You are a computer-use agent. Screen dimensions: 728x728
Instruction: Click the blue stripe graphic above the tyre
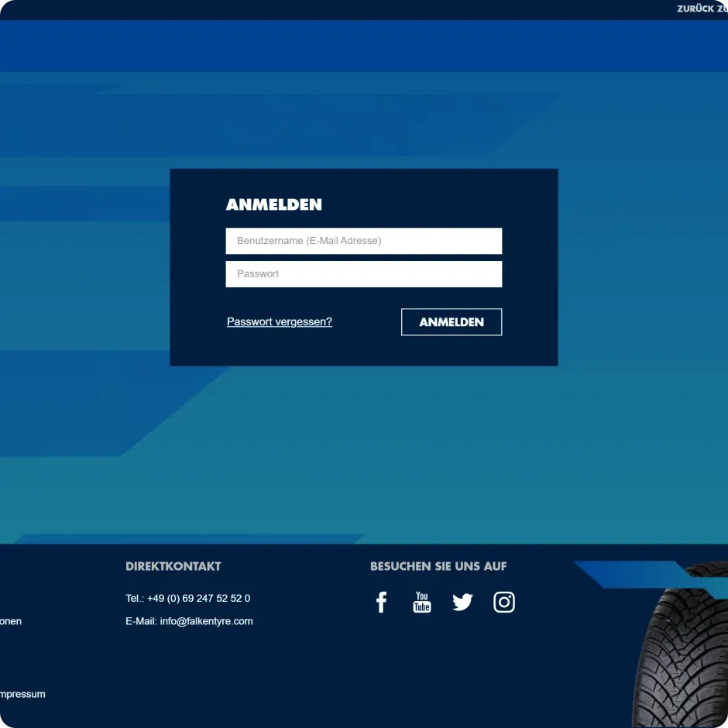tap(627, 574)
